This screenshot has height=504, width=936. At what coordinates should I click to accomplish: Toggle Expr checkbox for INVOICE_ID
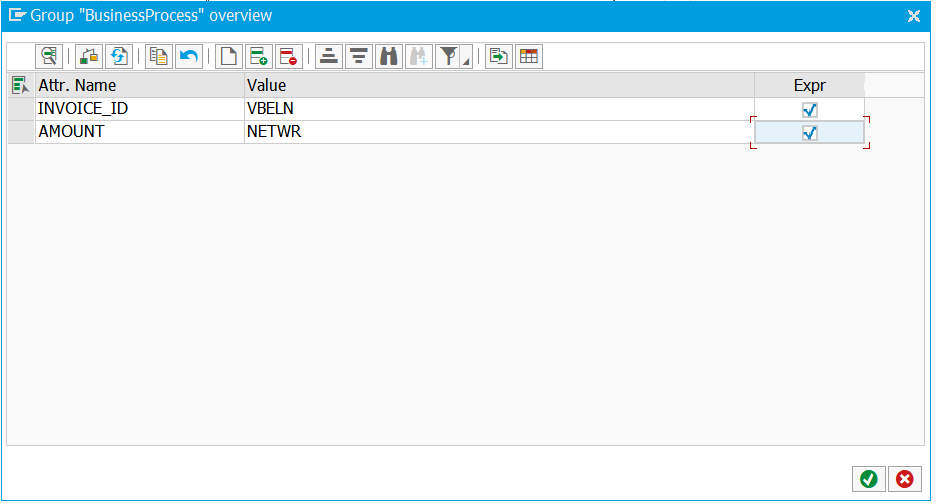click(x=810, y=110)
